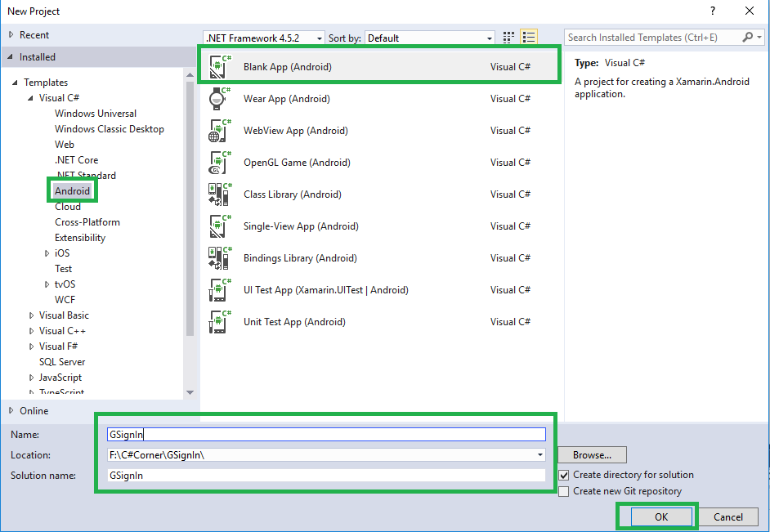The image size is (770, 532).
Task: Close the New Project dialog
Action: click(x=750, y=11)
